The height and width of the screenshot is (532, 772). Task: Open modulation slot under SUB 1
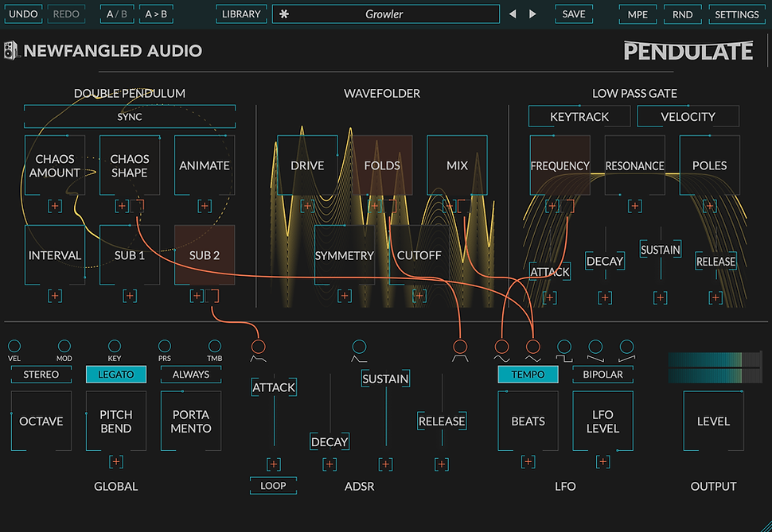[130, 296]
